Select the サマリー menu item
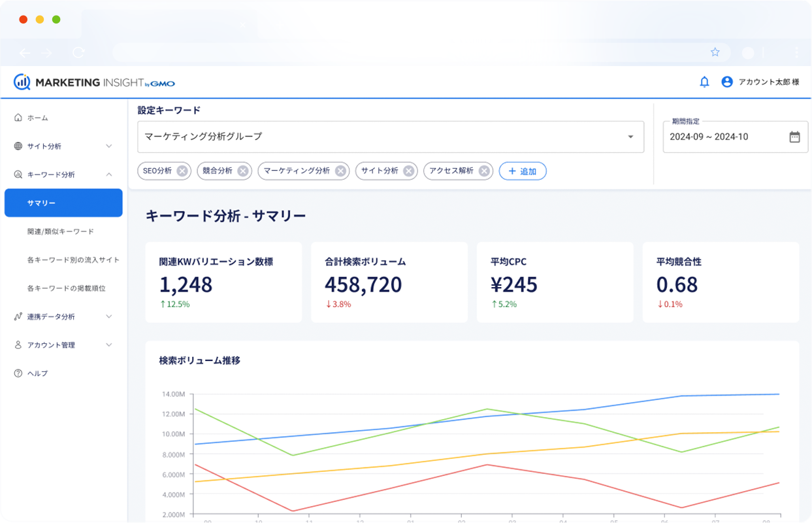812x523 pixels. tap(63, 203)
